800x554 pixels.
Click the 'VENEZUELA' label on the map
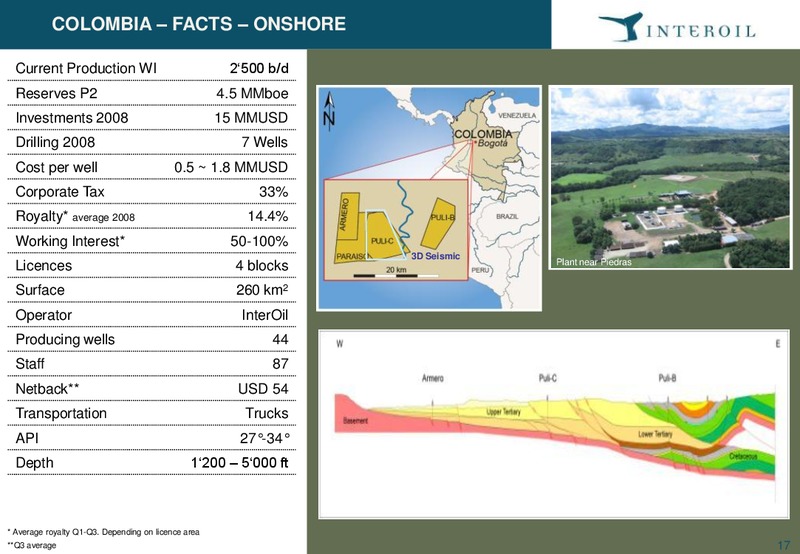tap(517, 116)
